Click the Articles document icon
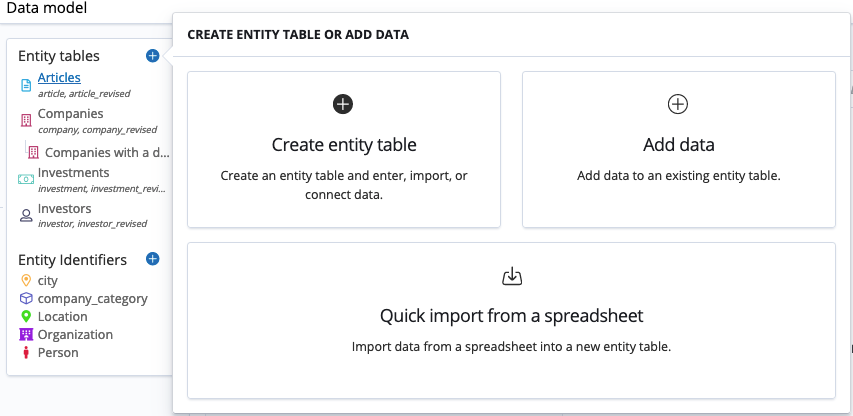853x416 pixels. pyautogui.click(x=26, y=85)
